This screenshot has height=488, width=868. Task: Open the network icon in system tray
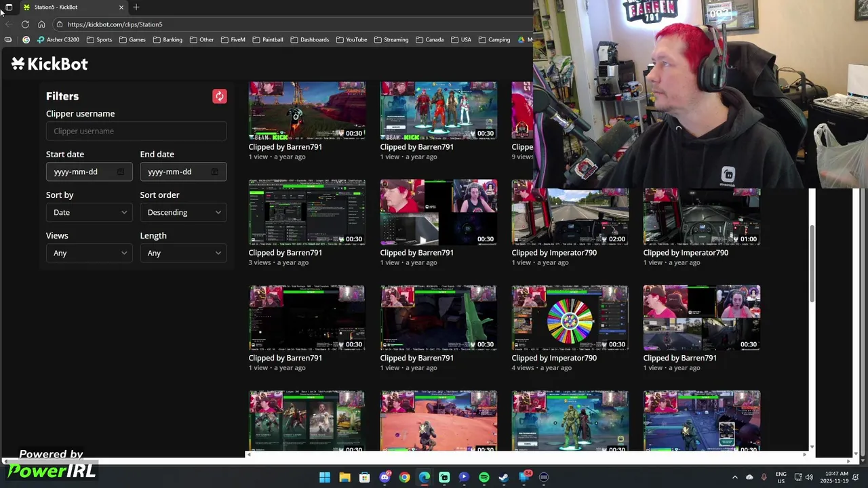(x=798, y=477)
